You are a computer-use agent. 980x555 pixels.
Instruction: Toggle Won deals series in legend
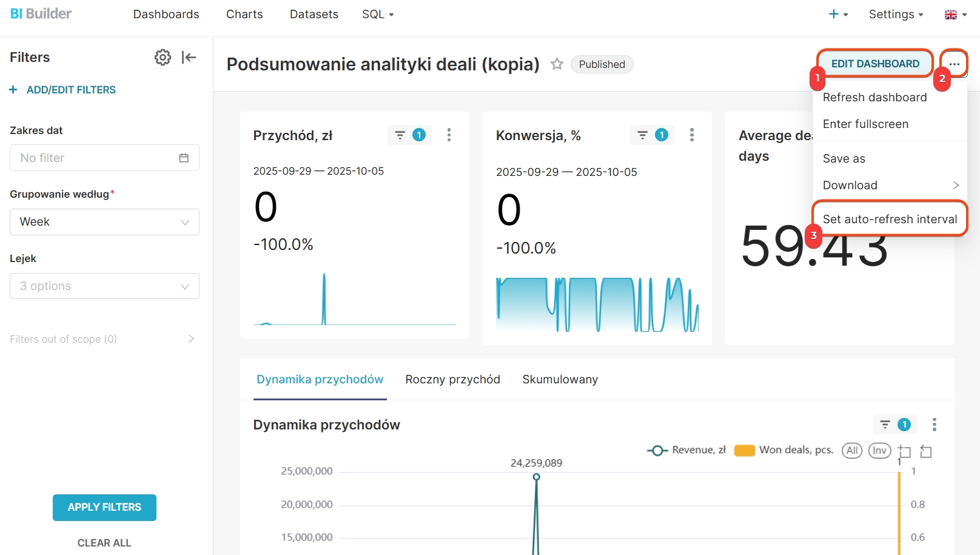pos(784,450)
